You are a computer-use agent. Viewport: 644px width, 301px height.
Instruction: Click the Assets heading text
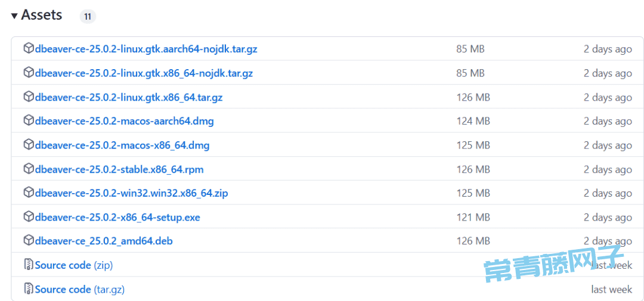[x=42, y=15]
